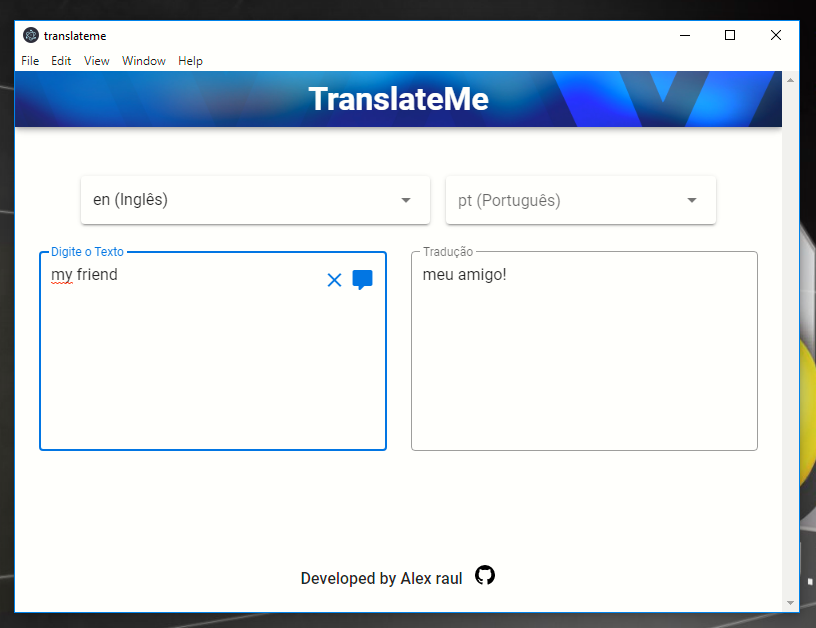Image resolution: width=816 pixels, height=628 pixels.
Task: Open the source language dropdown 'en (Inglês)'
Action: 255,200
